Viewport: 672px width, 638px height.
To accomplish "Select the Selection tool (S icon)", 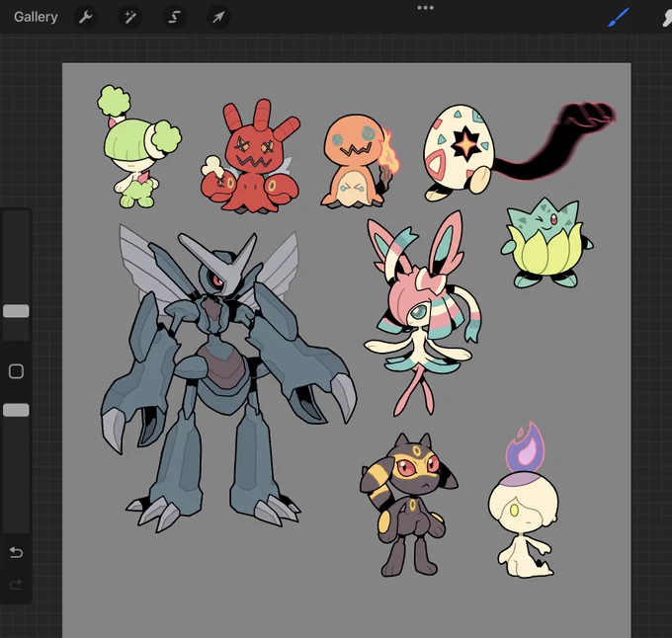I will [x=174, y=17].
